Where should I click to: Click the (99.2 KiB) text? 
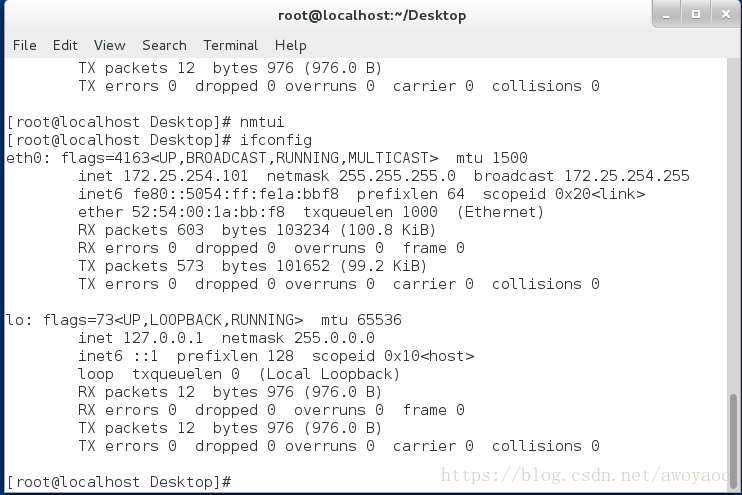tap(383, 266)
